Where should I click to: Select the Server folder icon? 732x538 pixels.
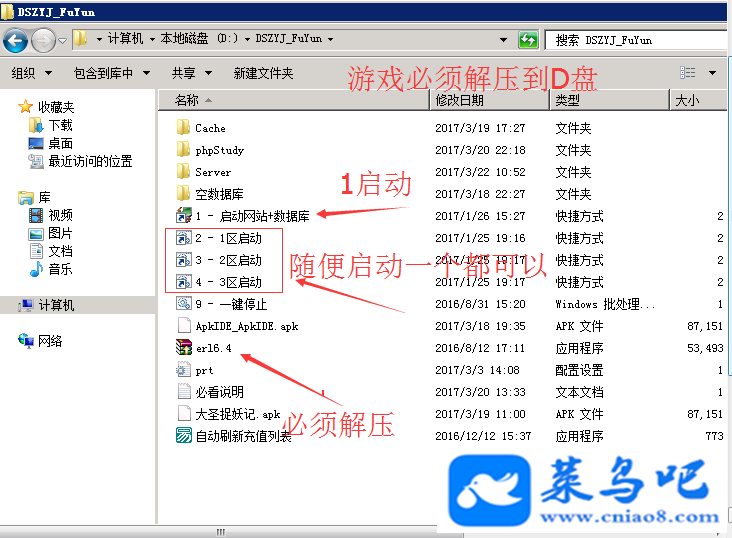point(183,171)
